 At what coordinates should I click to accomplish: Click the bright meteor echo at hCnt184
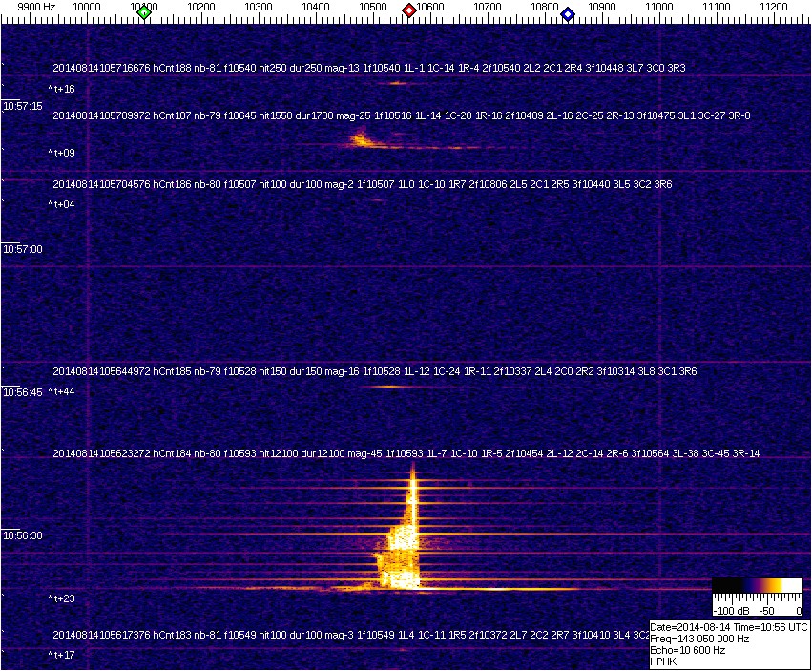click(x=401, y=554)
